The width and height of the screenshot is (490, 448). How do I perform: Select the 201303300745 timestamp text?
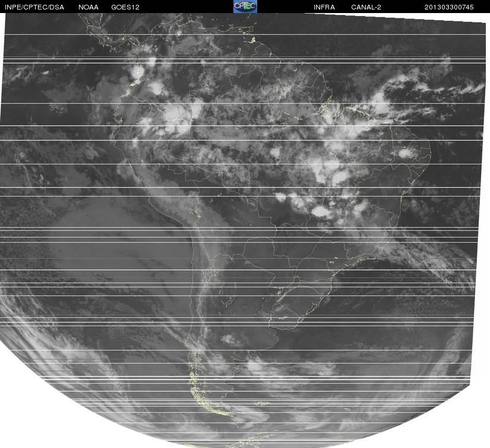click(449, 7)
